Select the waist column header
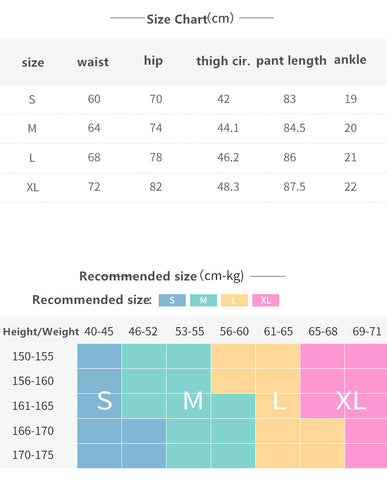This screenshot has width=387, height=480. point(93,62)
